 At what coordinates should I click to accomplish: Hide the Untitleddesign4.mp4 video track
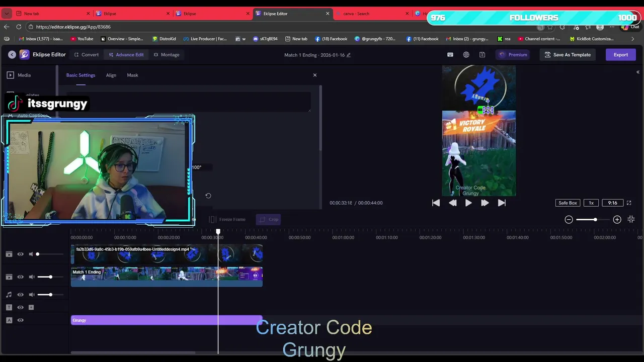pos(21,254)
